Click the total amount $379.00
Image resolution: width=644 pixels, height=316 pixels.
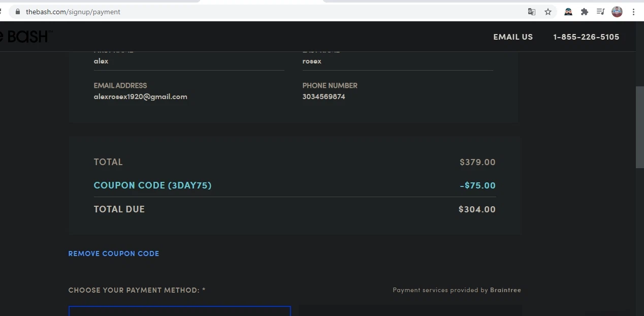[x=477, y=162]
